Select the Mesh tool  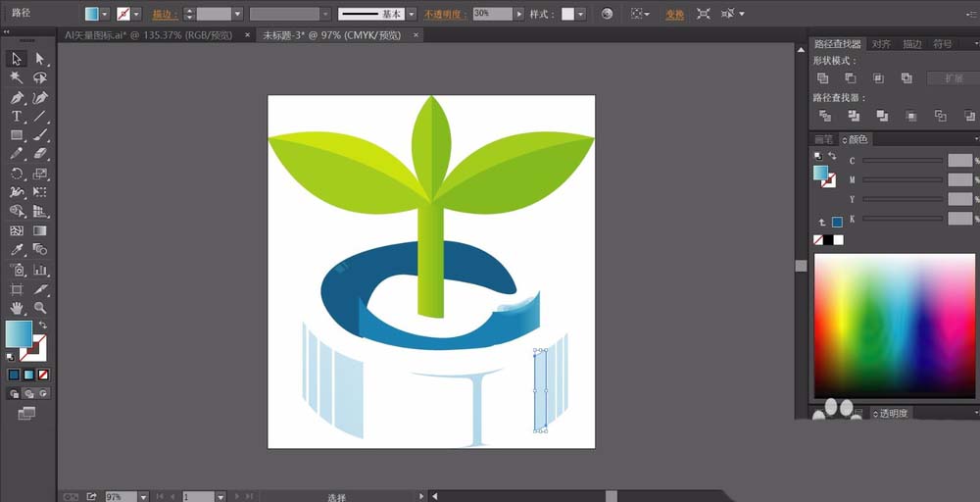(x=17, y=230)
